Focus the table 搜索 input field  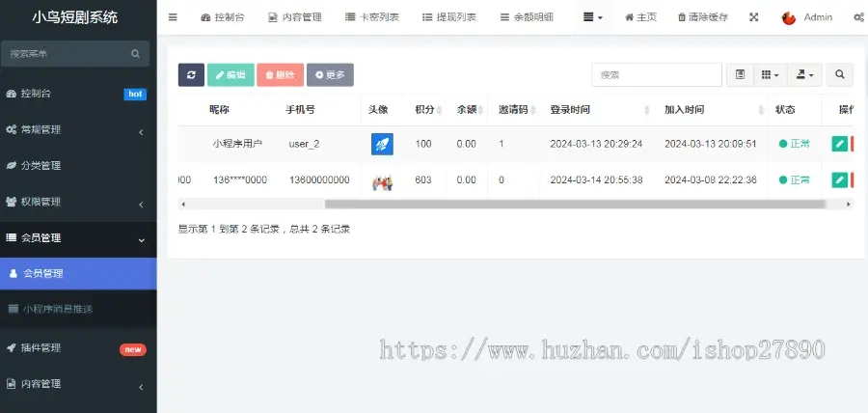click(657, 74)
